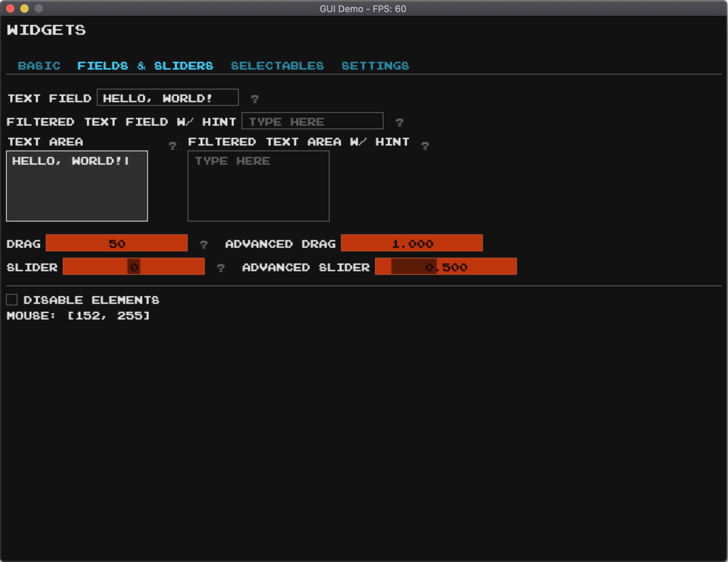Select Fields & Sliders tab
Screen dimensions: 728x562
pyautogui.click(x=145, y=66)
